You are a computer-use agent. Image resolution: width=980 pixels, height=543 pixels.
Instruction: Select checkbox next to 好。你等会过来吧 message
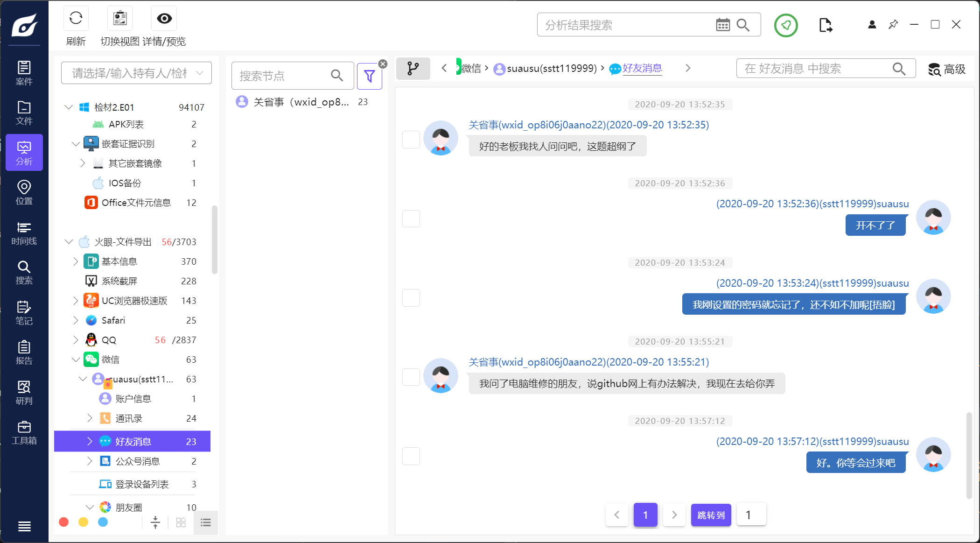coord(411,456)
